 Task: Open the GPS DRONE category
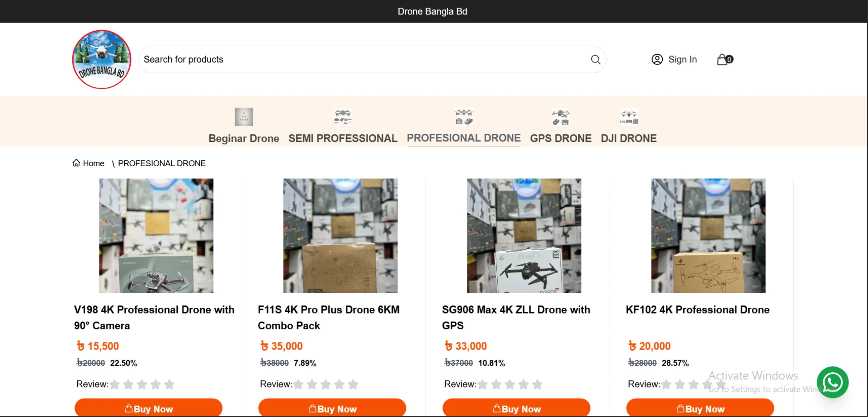tap(561, 138)
